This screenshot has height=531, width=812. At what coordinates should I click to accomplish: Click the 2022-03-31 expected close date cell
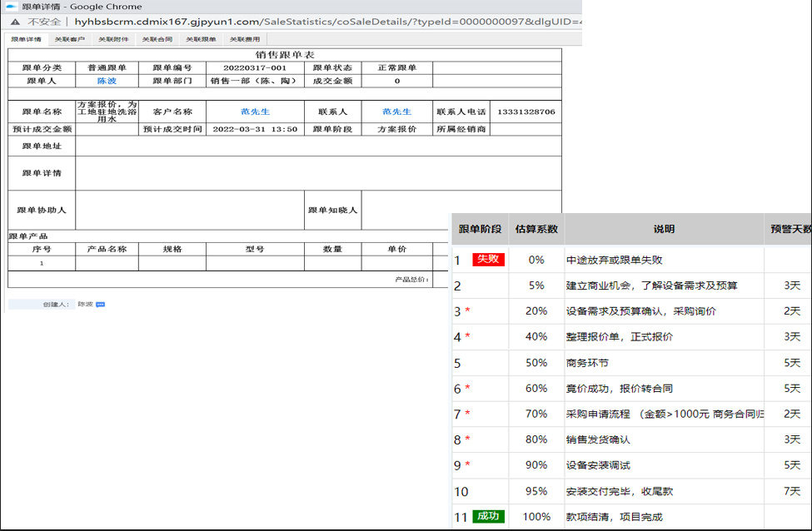point(254,132)
